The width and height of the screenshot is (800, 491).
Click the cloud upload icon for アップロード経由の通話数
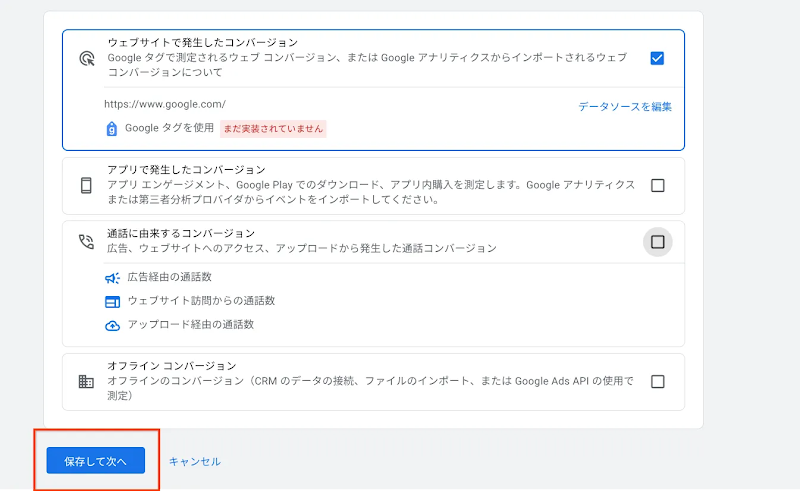(112, 326)
